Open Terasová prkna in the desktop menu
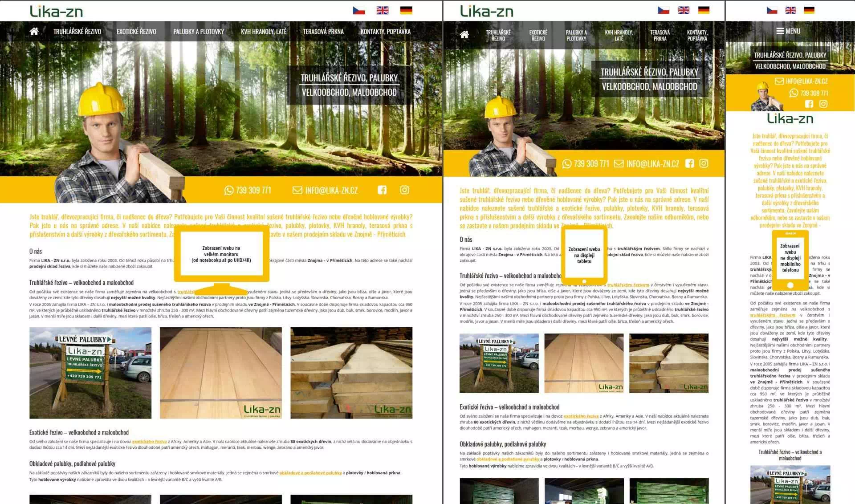Screen dimensions: 855x504 (x=323, y=32)
